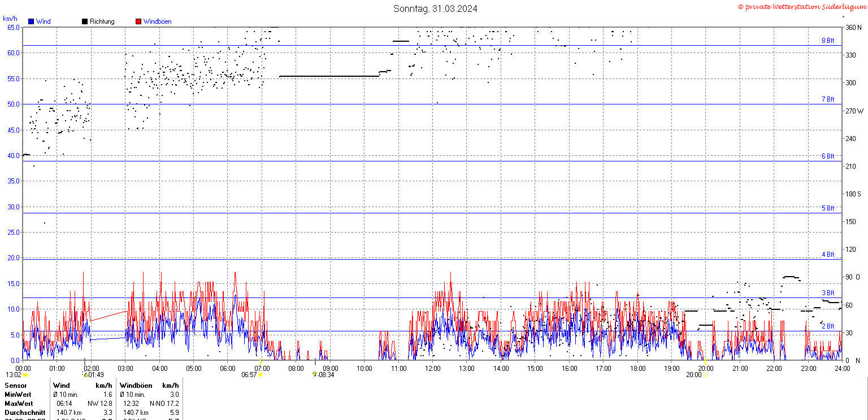Click the moonrise icon at 01:49
Screen dimensions: 868x420
(85, 374)
